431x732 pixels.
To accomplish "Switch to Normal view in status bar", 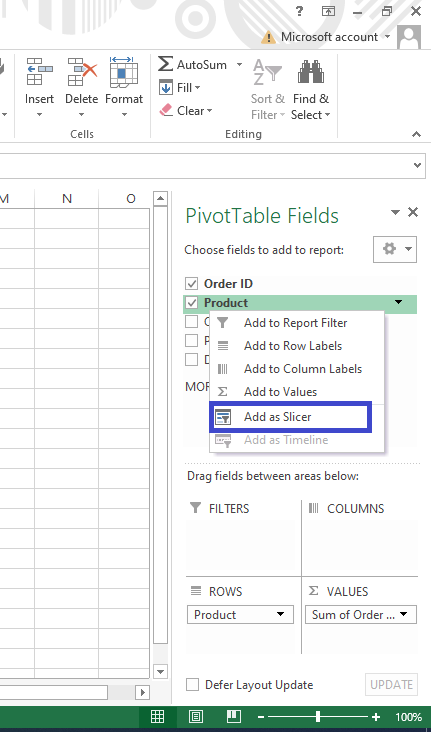I will click(x=157, y=717).
